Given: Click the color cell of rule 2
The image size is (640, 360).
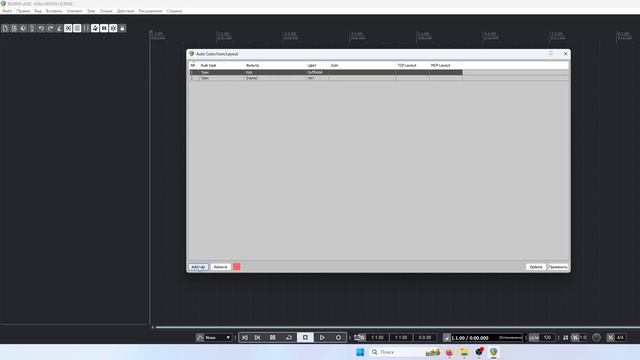Looking at the screenshot, I should pos(317,78).
